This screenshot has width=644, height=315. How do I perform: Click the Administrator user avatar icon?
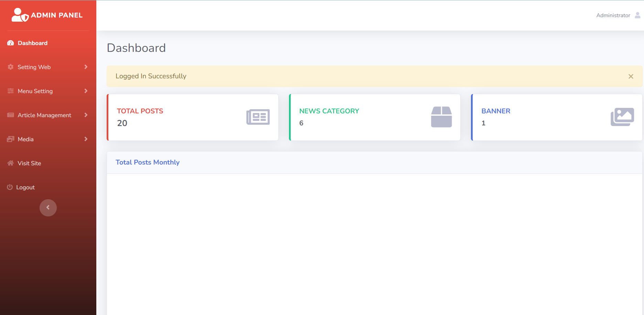click(637, 15)
